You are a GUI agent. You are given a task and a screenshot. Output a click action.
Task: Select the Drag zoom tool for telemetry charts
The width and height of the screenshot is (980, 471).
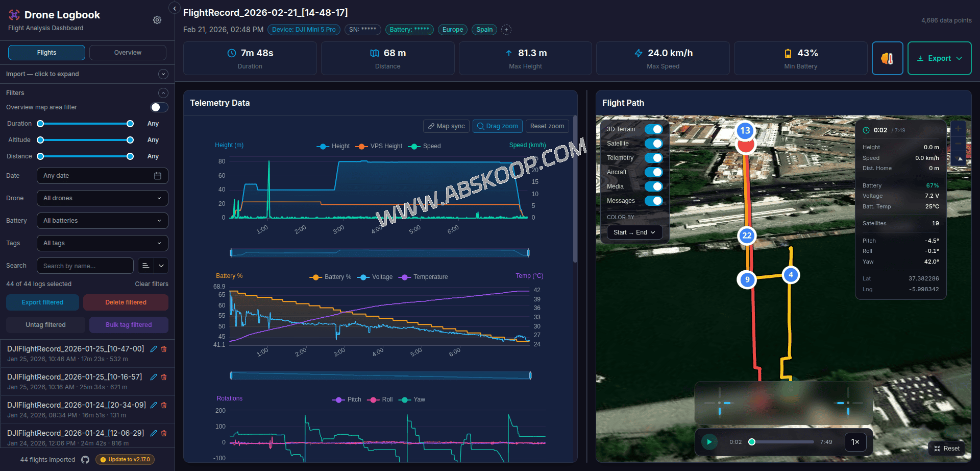497,126
